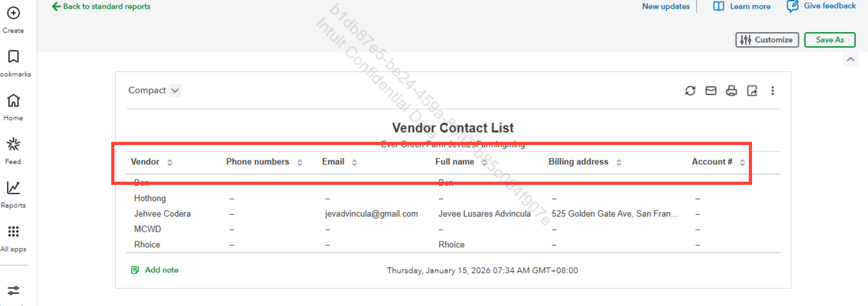Sort by the Vendor column
This screenshot has height=306, width=868.
[170, 162]
